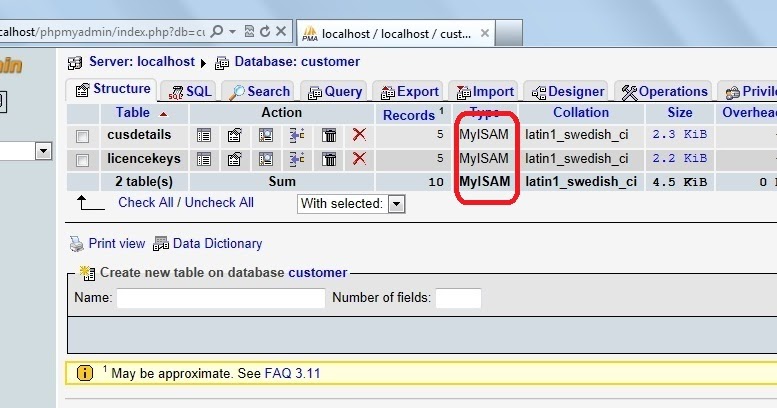Switch to the Structure tab

pos(112,89)
